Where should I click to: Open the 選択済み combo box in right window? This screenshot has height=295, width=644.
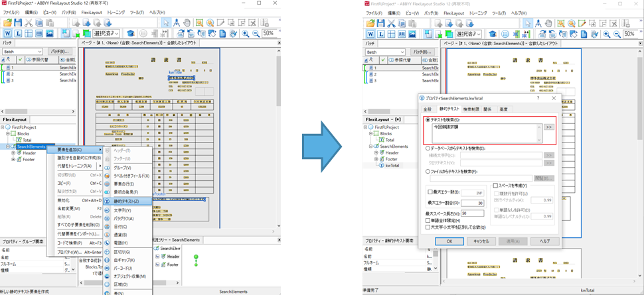(469, 34)
